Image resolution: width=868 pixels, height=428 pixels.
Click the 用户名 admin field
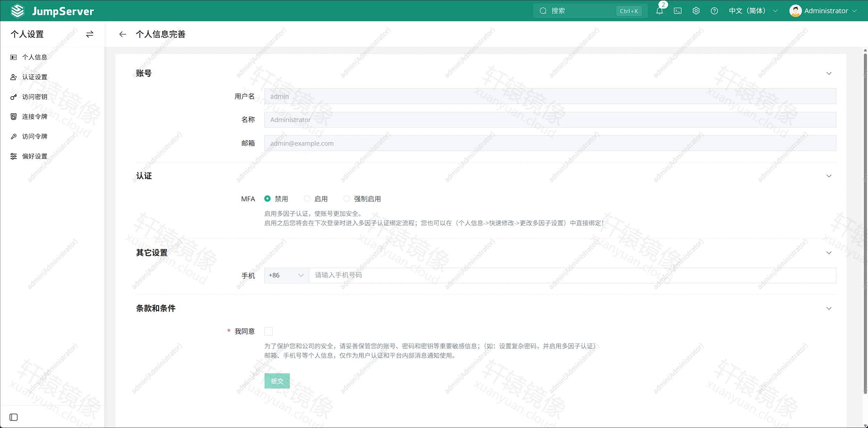coord(550,96)
